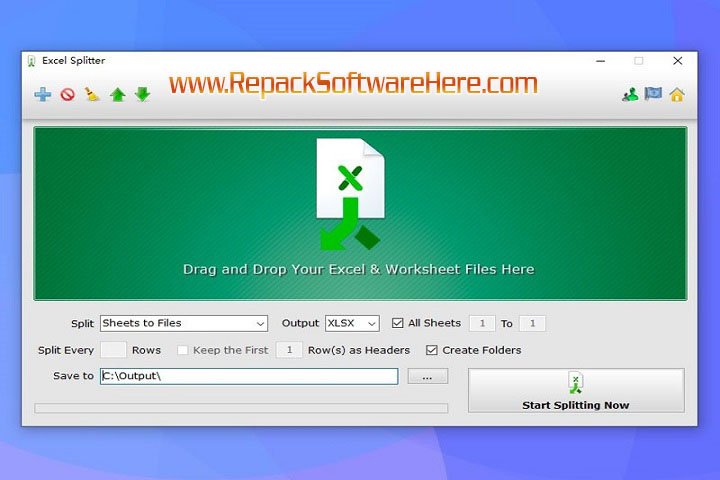The width and height of the screenshot is (720, 480).
Task: Click the splitting progress bar
Action: tap(241, 408)
